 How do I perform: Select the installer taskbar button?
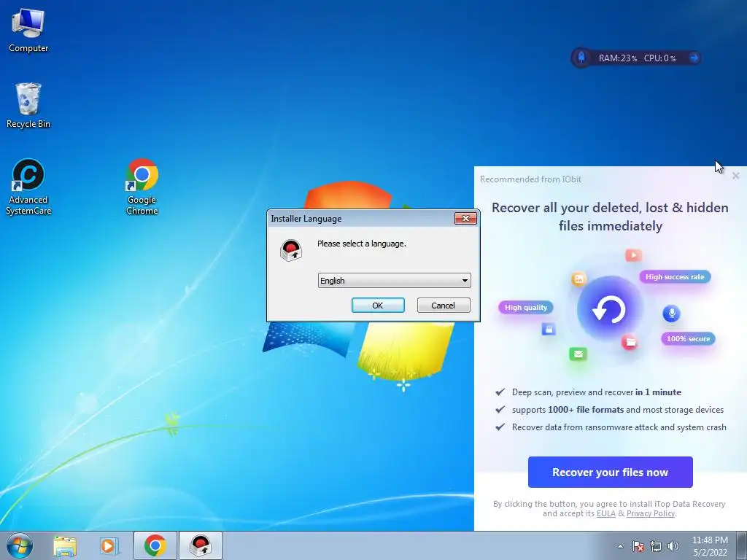click(x=201, y=545)
